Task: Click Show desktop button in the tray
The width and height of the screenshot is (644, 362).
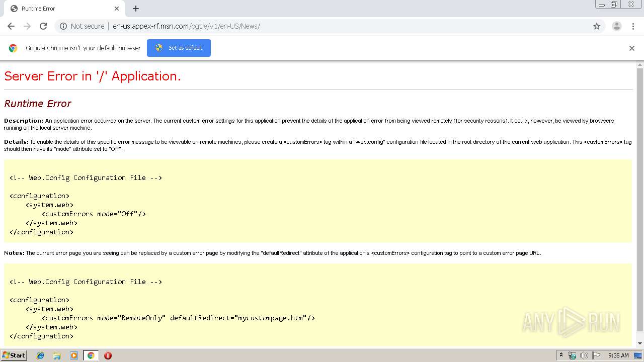Action: click(638, 355)
